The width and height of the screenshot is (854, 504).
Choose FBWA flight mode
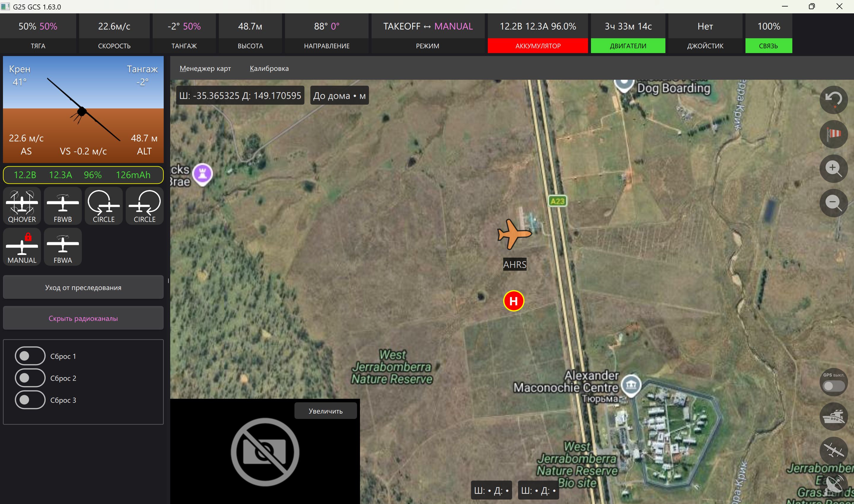click(x=63, y=247)
